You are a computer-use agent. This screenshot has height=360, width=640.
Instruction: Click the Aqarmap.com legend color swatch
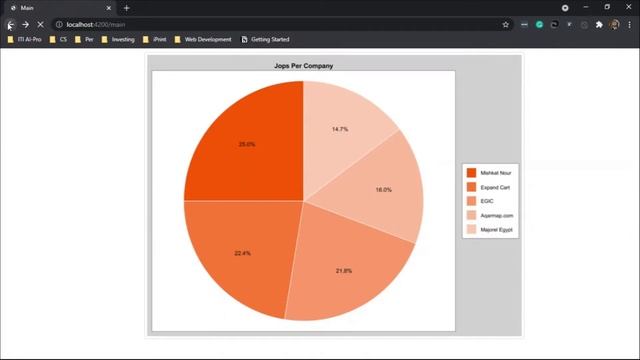pyautogui.click(x=471, y=215)
